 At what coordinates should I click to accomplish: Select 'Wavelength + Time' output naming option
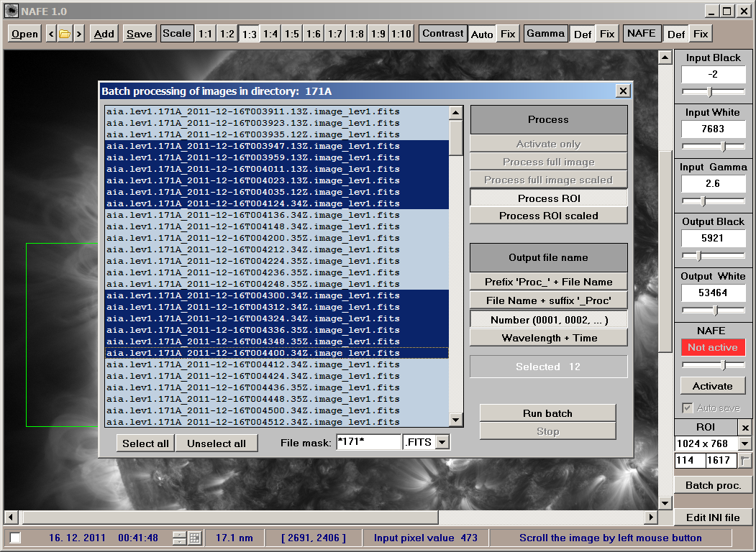549,338
